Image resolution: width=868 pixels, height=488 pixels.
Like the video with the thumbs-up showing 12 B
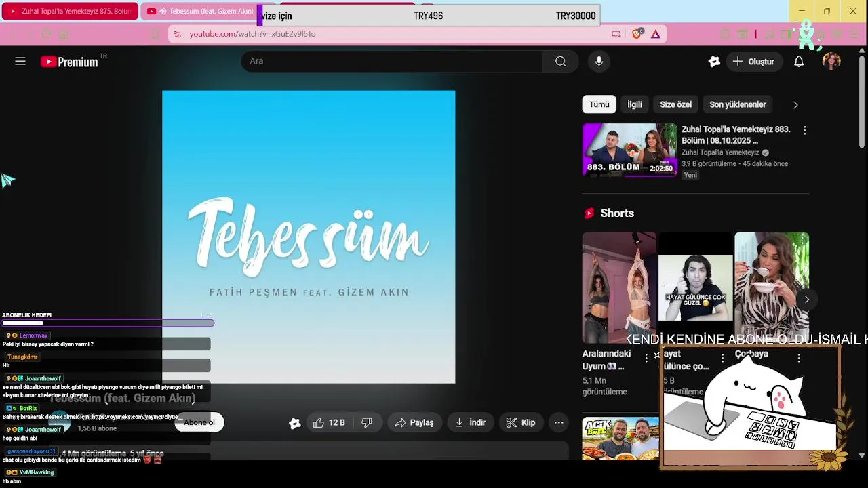pyautogui.click(x=329, y=422)
